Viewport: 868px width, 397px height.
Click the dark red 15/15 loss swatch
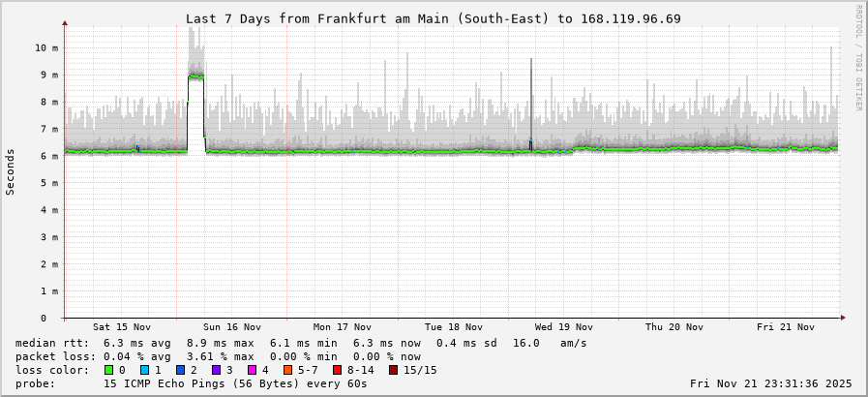point(392,370)
